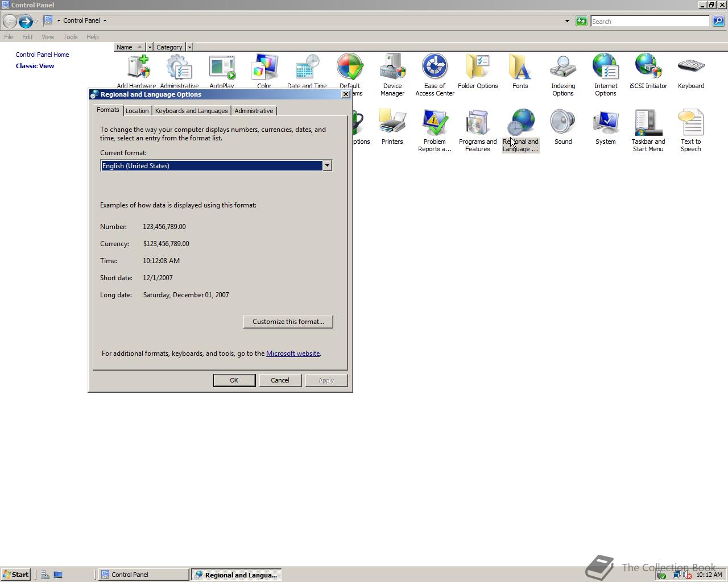Open iSCSI Initiator icon

[648, 72]
